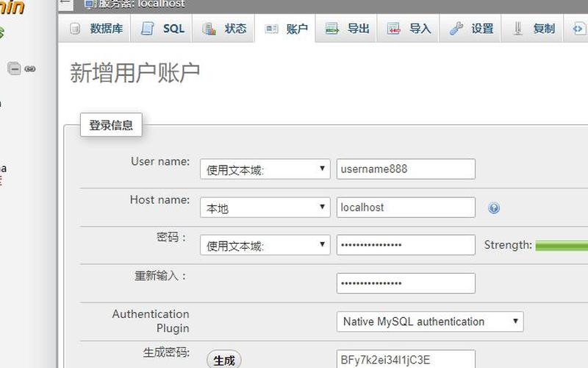588x368 pixels.
Task: Click the generated password field BFy7k2ei34I1jC3E
Action: point(406,359)
